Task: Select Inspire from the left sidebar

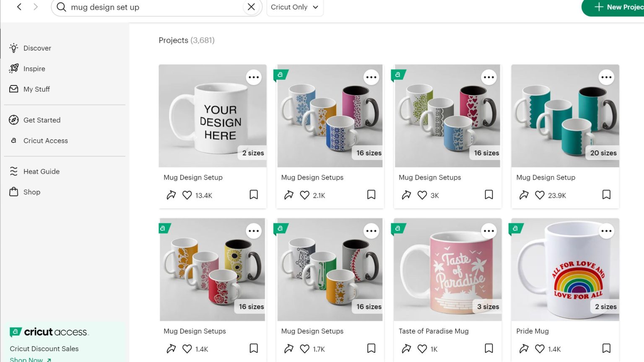Action: click(34, 68)
